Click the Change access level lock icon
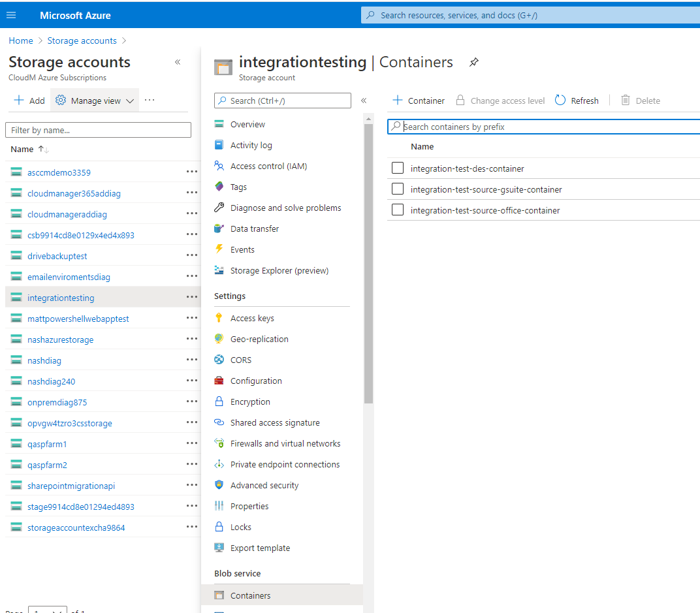The image size is (700, 613). [460, 100]
